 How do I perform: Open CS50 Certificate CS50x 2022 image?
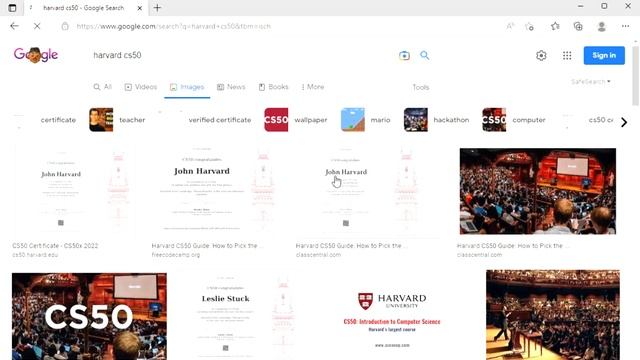point(75,191)
